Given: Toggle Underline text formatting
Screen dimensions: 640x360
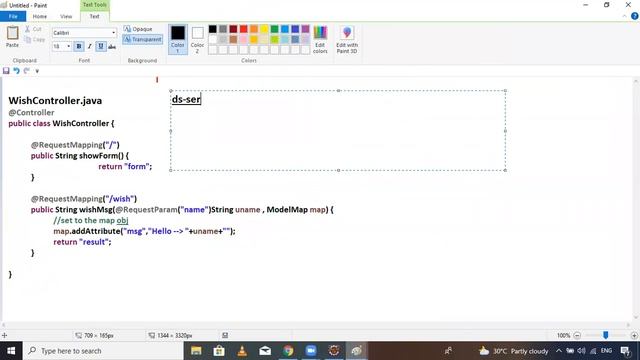Looking at the screenshot, I should pyautogui.click(x=101, y=47).
